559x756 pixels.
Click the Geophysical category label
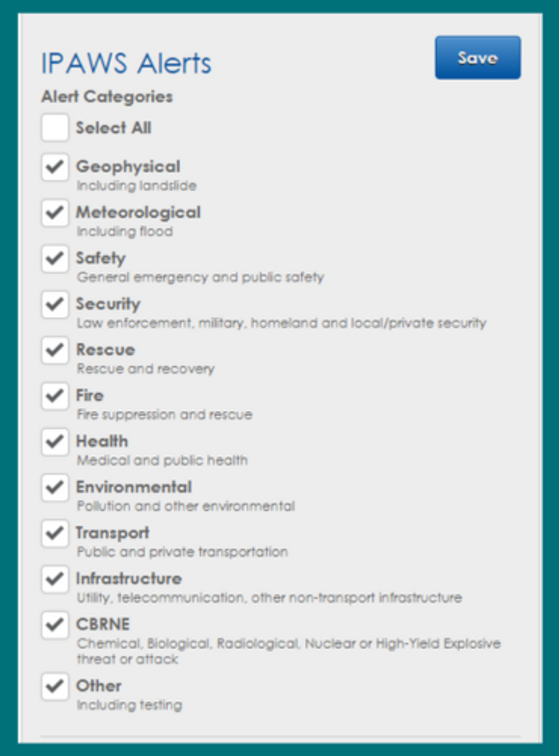pos(127,167)
